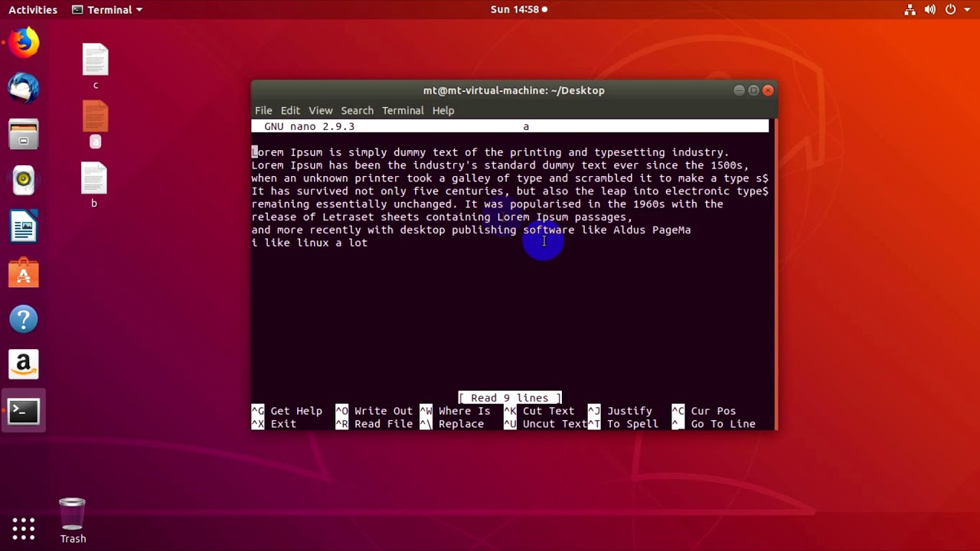Click '1500s' in the second line
This screenshot has height=551, width=980.
(x=727, y=165)
